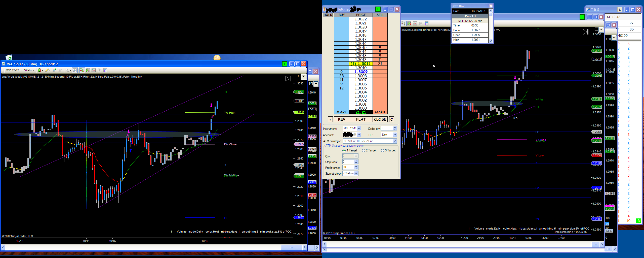Click green L link button on right chart

582,17
